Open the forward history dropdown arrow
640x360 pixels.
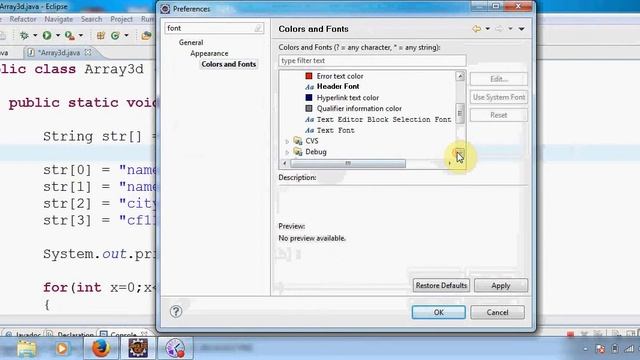(x=510, y=29)
